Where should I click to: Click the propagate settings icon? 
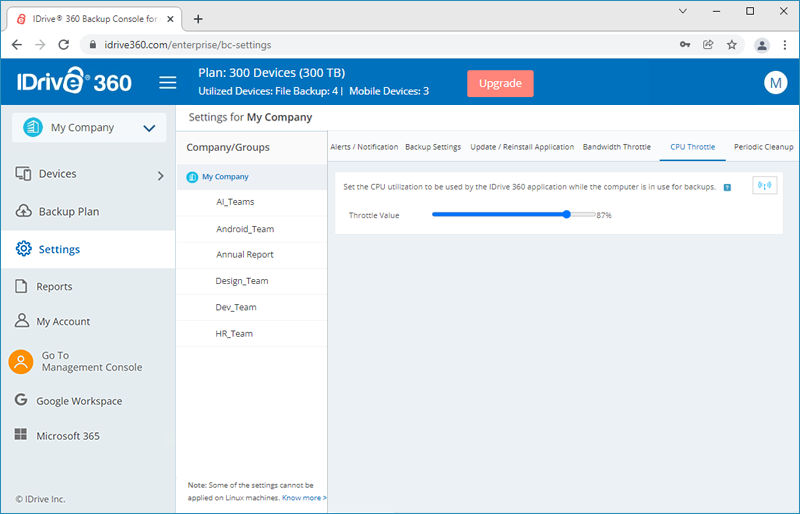(764, 186)
